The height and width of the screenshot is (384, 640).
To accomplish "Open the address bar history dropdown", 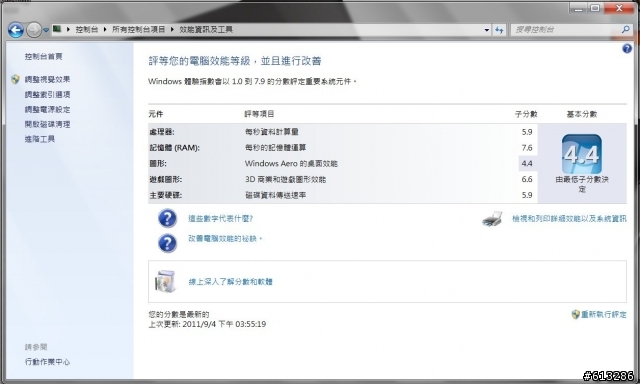I will tap(487, 30).
